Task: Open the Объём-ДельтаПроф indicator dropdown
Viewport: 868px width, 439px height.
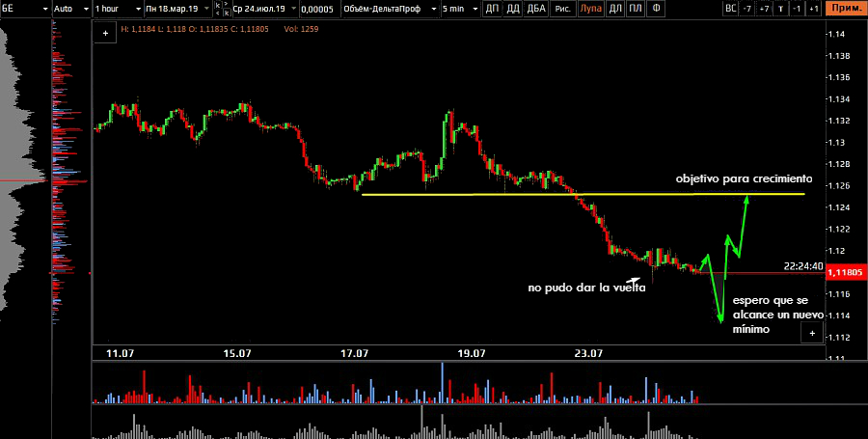Action: 388,9
